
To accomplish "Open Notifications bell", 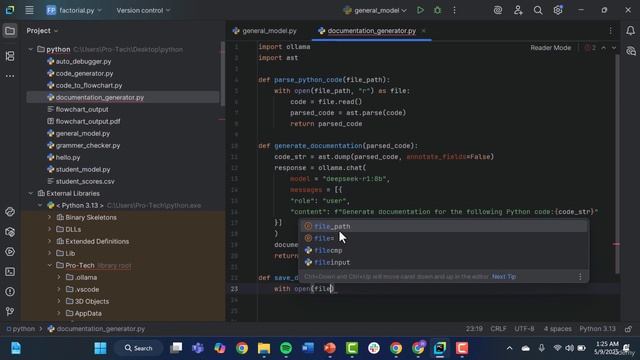I will (631, 31).
